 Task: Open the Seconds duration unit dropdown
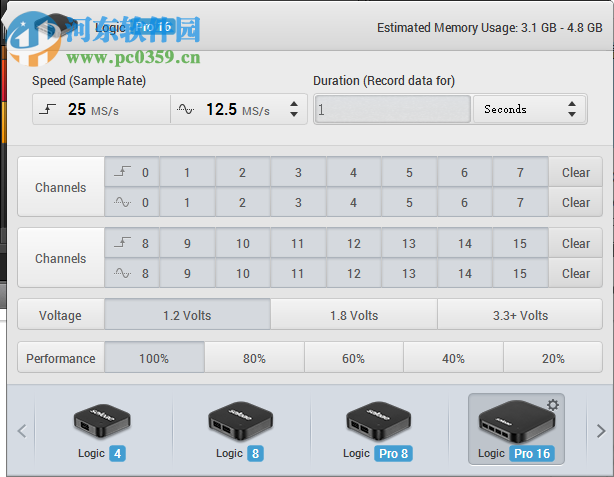(x=530, y=109)
